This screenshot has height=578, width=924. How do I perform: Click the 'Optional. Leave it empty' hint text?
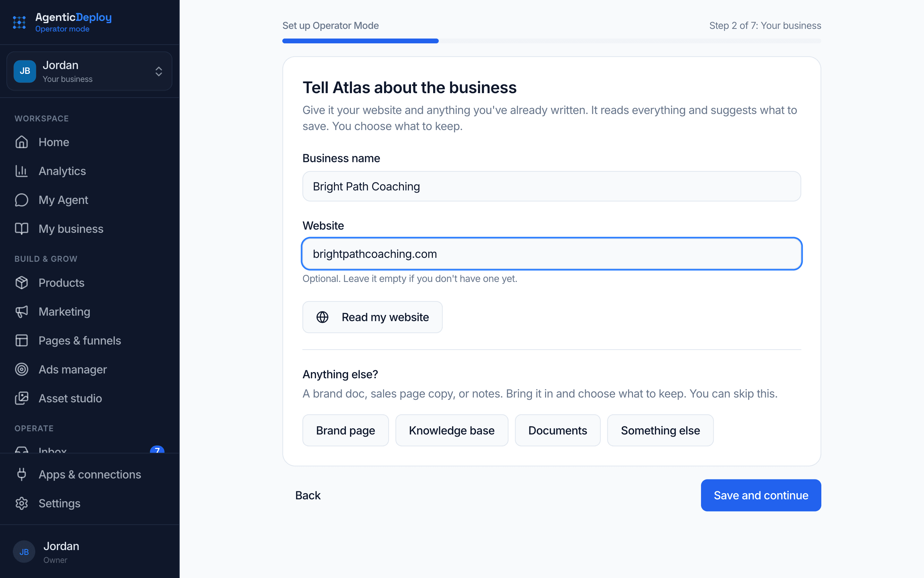410,279
